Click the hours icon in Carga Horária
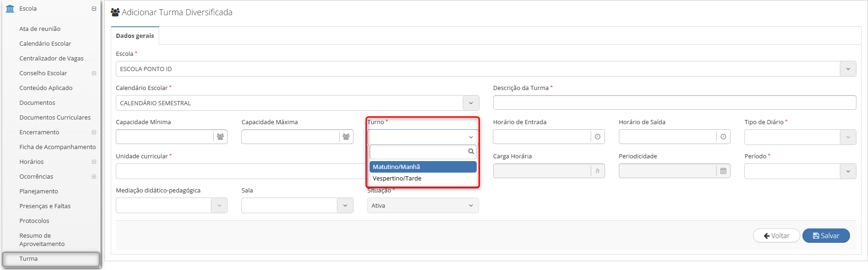Image resolution: width=868 pixels, height=270 pixels. pyautogui.click(x=598, y=171)
